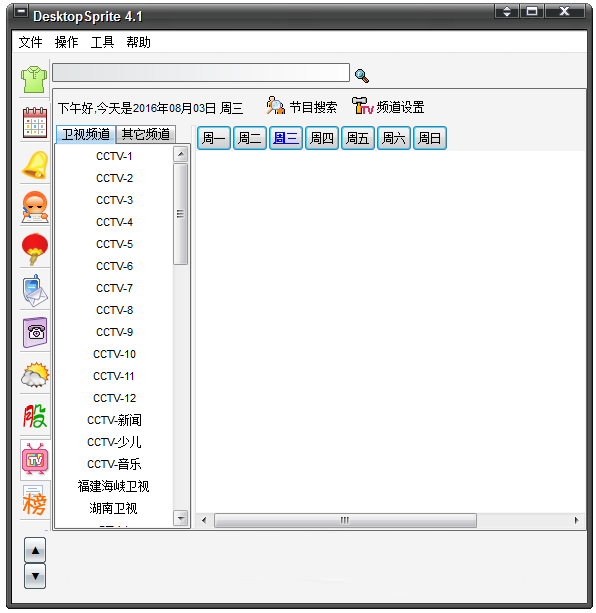This screenshot has width=596, height=613.
Task: Switch to 其它频道 tab
Action: (146, 134)
